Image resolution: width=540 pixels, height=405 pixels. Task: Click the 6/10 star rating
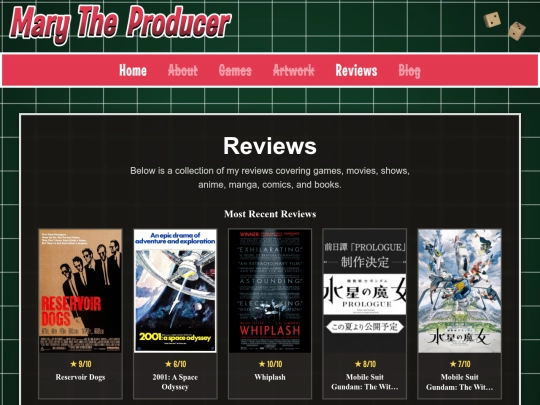pyautogui.click(x=175, y=364)
